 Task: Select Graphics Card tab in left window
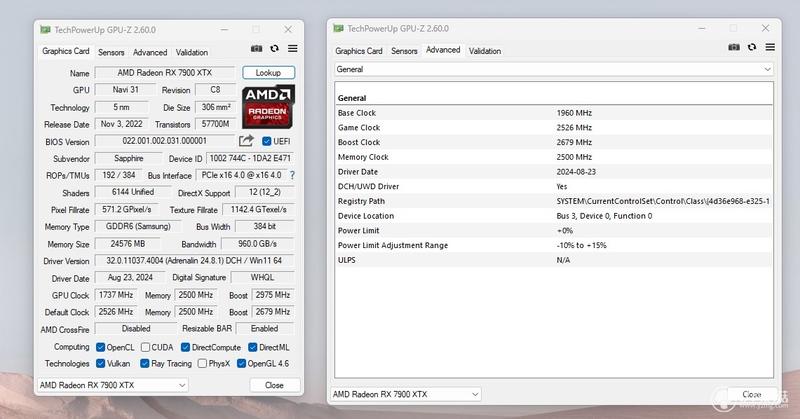pos(66,51)
